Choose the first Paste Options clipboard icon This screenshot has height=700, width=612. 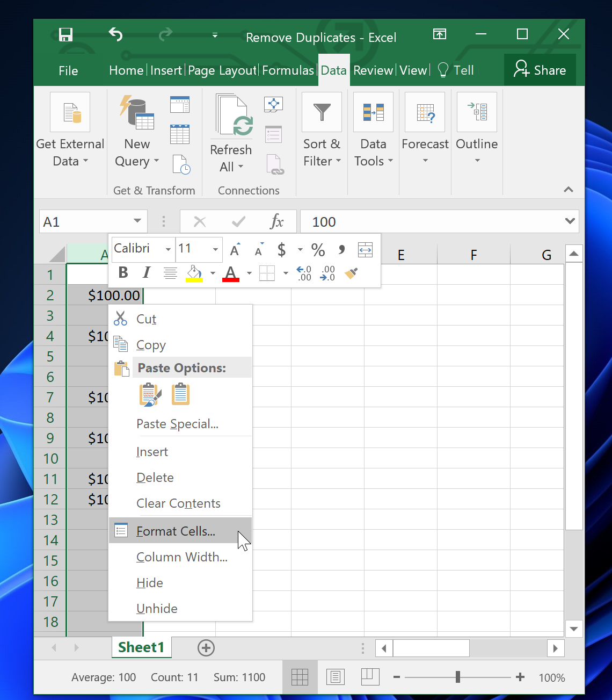[150, 394]
